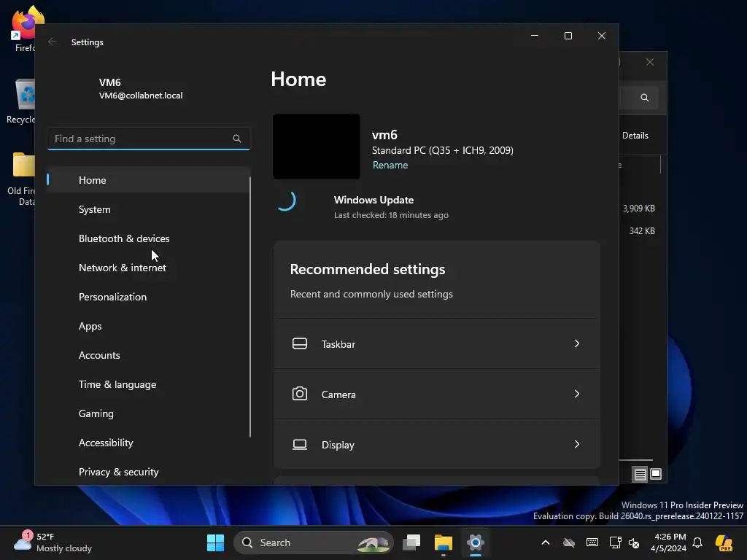
Task: Select the Old Firefox Data folder
Action: pyautogui.click(x=20, y=179)
